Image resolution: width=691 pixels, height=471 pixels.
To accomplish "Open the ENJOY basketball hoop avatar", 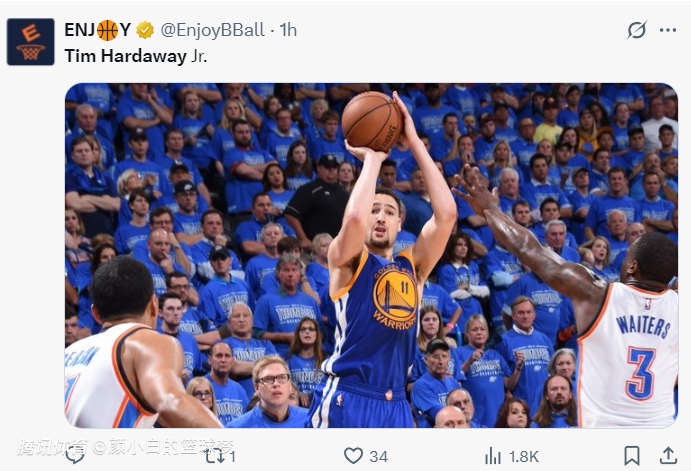I will coord(31,41).
